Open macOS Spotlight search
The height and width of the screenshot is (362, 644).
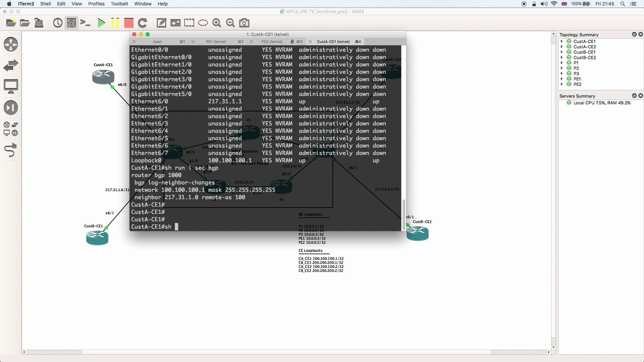click(623, 4)
